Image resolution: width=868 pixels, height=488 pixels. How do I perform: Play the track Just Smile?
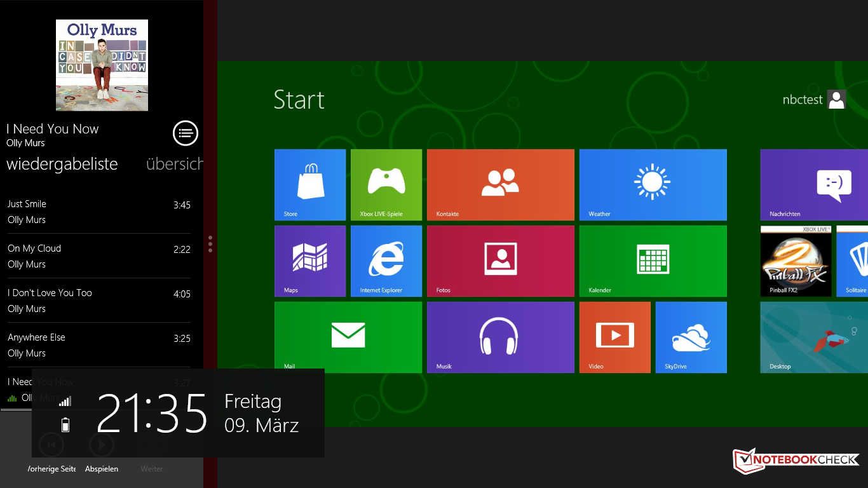click(99, 212)
